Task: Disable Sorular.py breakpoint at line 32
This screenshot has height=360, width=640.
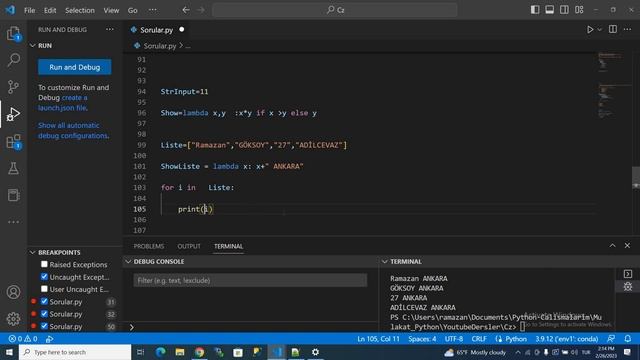Action: pyautogui.click(x=44, y=314)
